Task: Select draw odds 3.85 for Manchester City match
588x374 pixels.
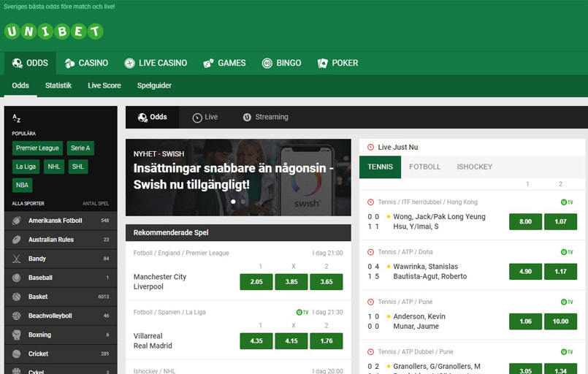Action: pos(291,282)
